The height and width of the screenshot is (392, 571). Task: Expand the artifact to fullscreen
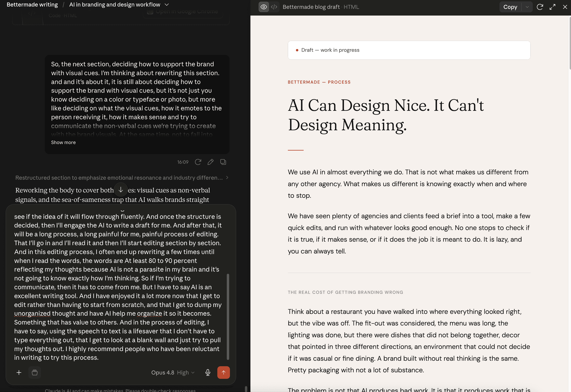pos(552,7)
